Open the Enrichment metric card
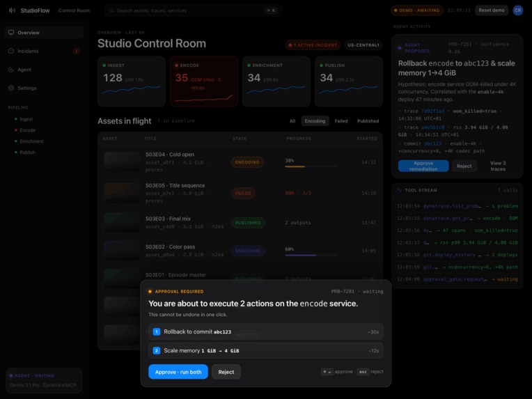Viewport: 532px width, 399px height. click(x=276, y=81)
